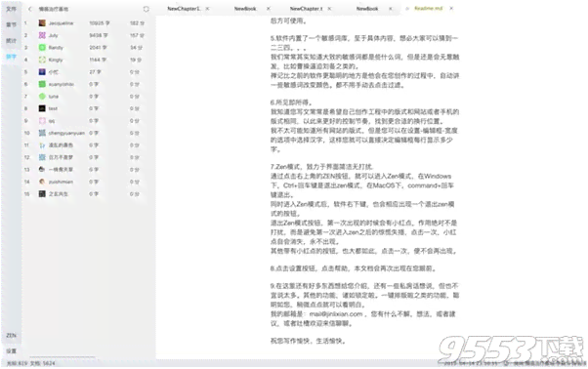Image resolution: width=588 pixels, height=369 pixels.
Task: Select the test user name
Action: click(x=53, y=108)
